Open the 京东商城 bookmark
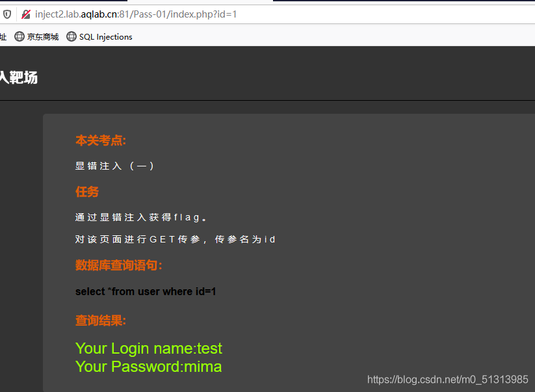535x392 pixels. [x=36, y=36]
